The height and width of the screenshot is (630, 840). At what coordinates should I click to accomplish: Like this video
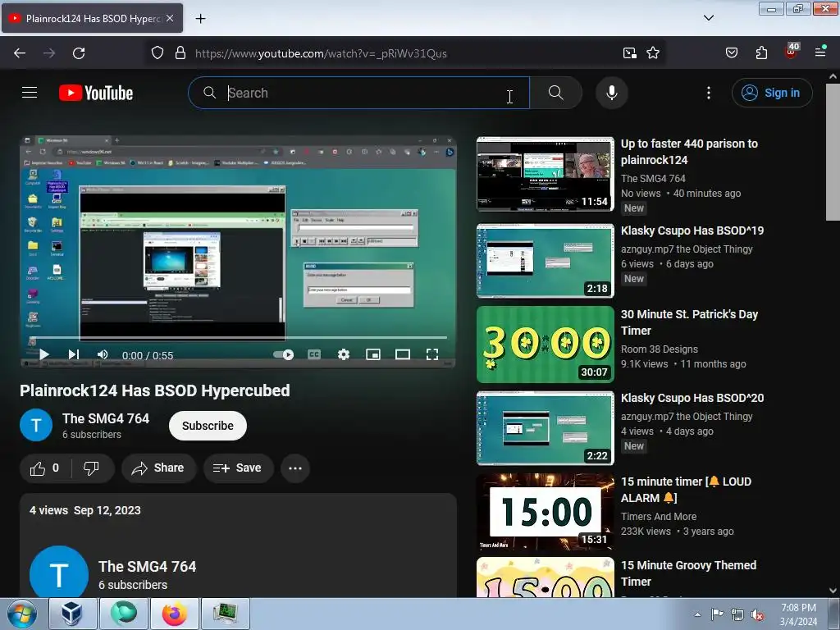[x=44, y=468]
